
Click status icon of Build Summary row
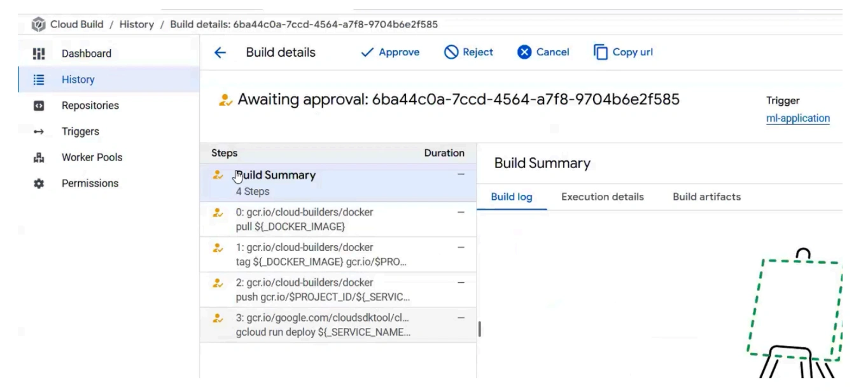[218, 174]
